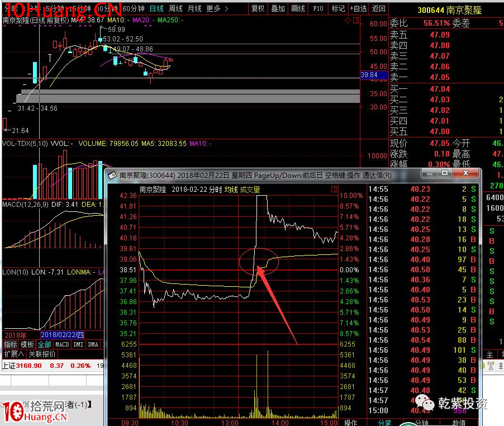This screenshot has width=504, height=426.
Task: Click the 均线 label in intraday chart
Action: 231,190
